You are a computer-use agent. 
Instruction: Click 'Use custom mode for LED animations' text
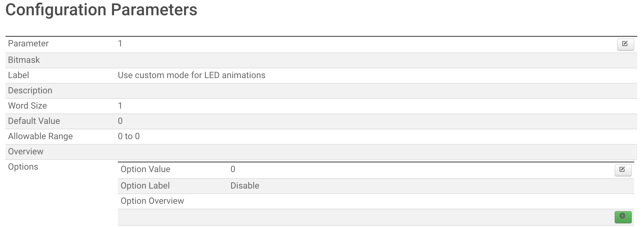(191, 75)
